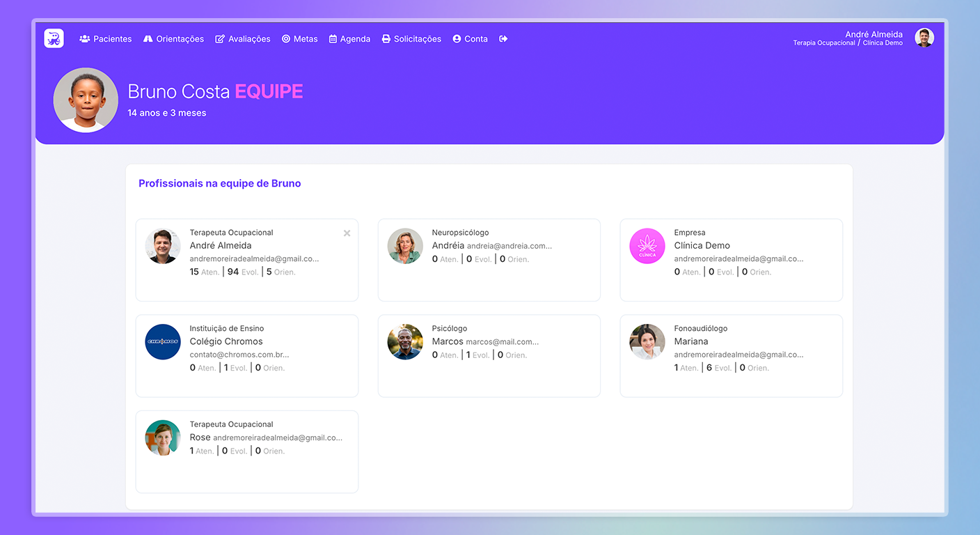Click Rose's profile picture

[163, 437]
